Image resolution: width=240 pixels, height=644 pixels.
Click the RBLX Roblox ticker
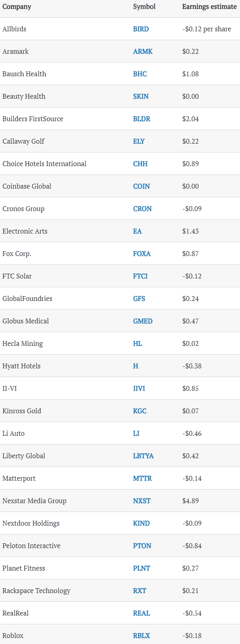141,636
